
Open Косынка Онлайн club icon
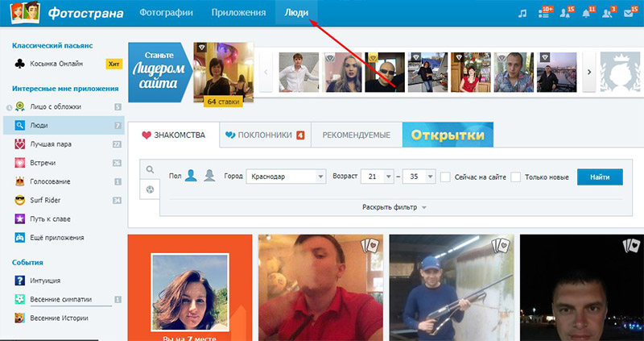tap(19, 64)
